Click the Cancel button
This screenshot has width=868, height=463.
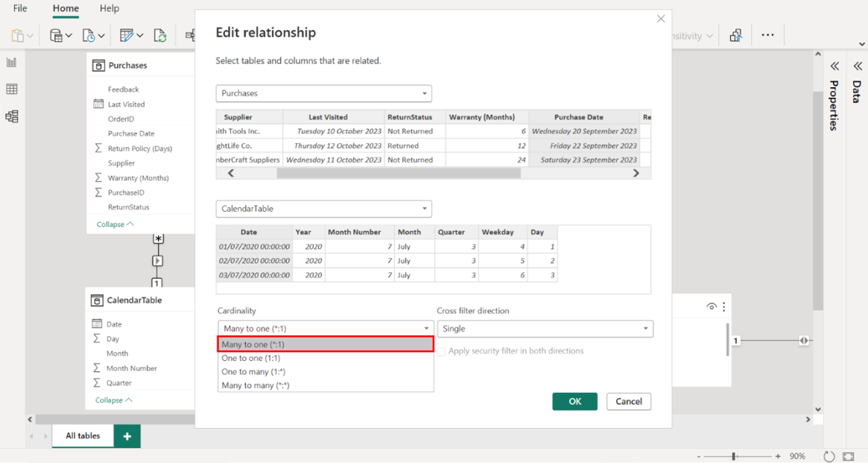point(628,401)
